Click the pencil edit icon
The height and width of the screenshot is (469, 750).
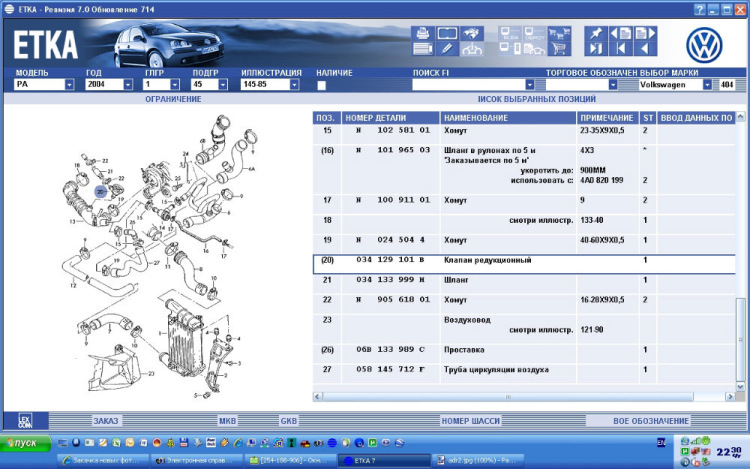point(447,49)
